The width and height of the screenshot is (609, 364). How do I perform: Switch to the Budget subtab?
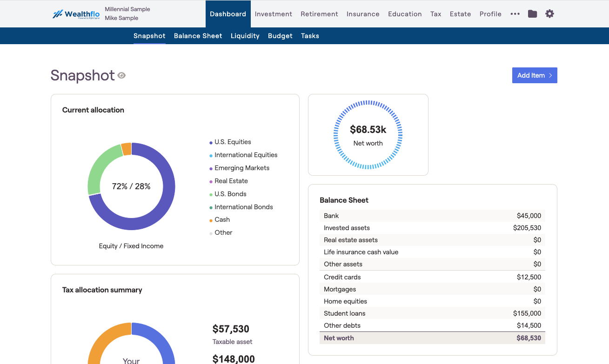click(x=280, y=36)
